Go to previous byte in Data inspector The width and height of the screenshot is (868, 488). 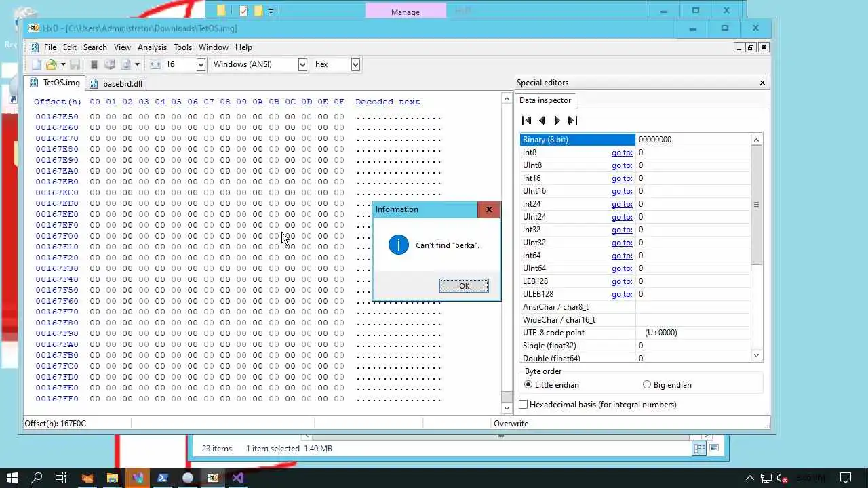(x=542, y=120)
